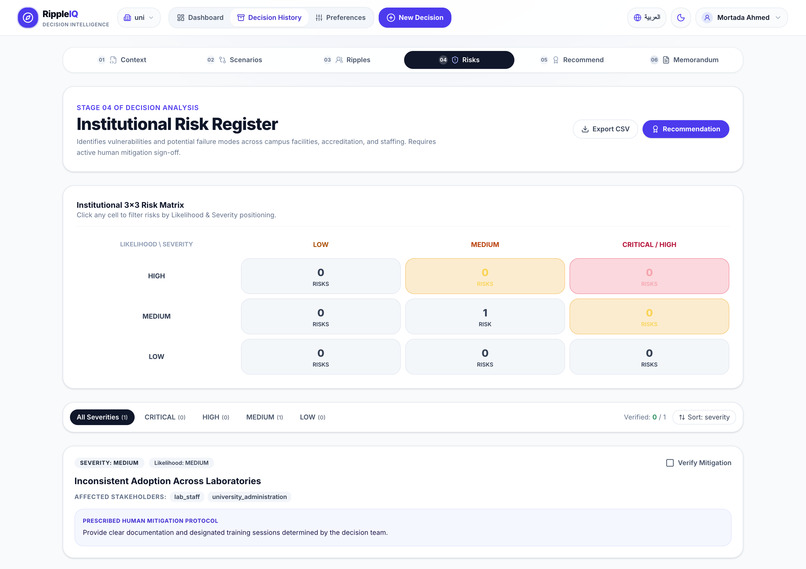The height and width of the screenshot is (569, 806).
Task: Switch language to Arabic
Action: pos(647,17)
